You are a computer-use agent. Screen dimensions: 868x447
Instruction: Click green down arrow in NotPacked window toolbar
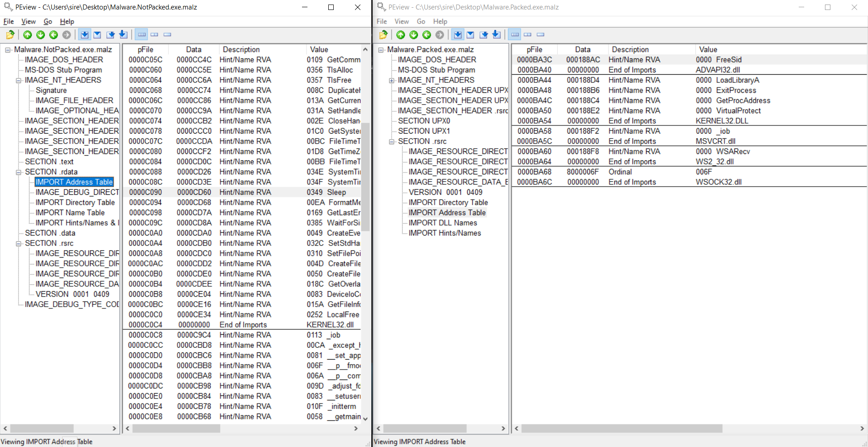41,35
